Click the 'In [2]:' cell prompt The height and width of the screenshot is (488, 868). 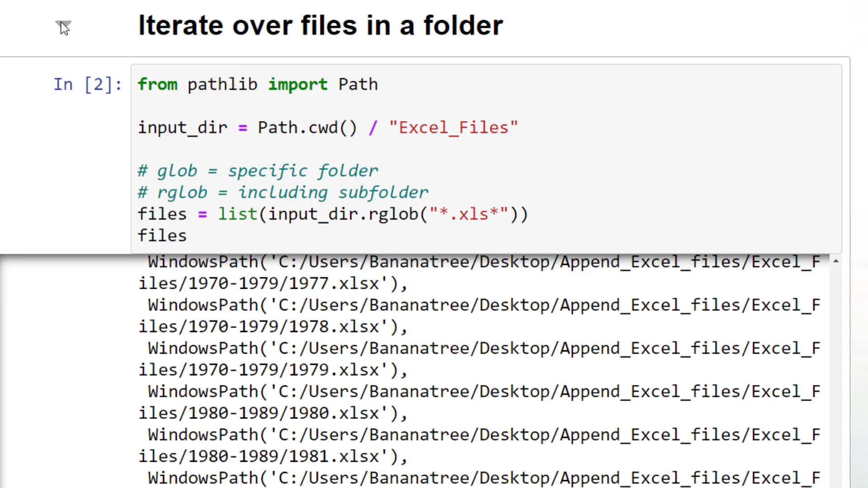pos(87,84)
